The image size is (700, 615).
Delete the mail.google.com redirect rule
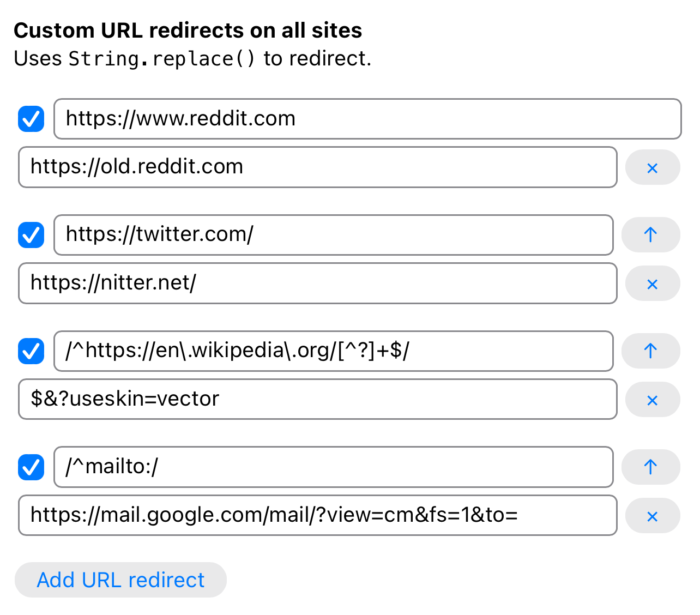click(x=652, y=516)
